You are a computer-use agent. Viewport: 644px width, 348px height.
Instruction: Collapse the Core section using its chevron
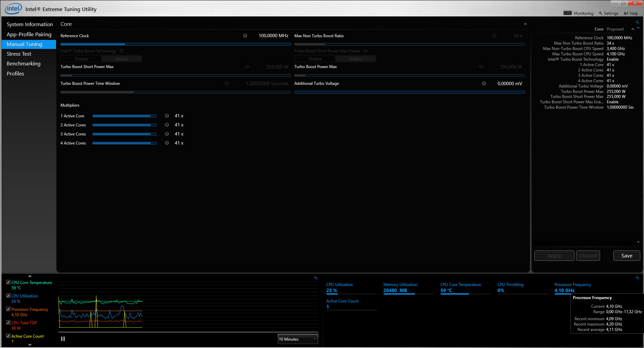tap(525, 24)
